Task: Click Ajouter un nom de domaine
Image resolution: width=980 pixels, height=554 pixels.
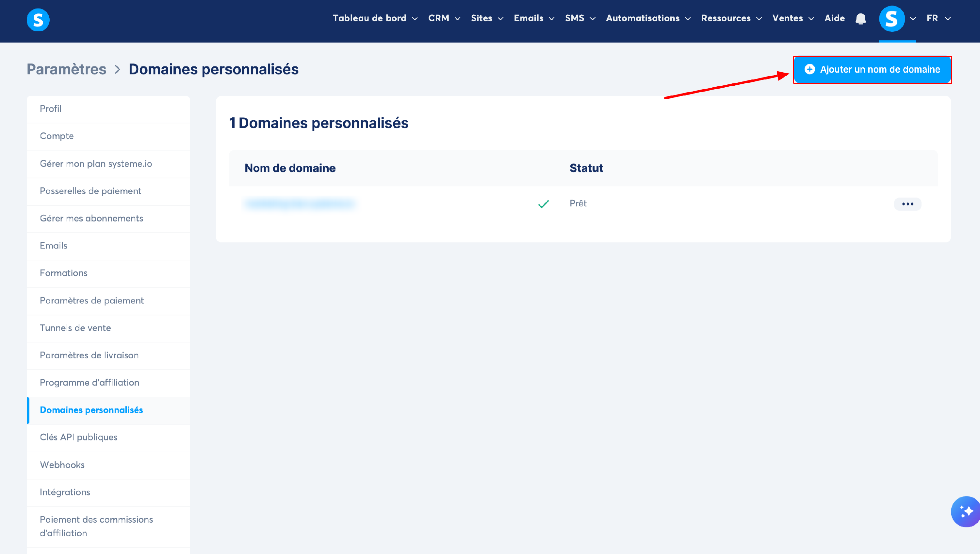Action: [x=872, y=70]
